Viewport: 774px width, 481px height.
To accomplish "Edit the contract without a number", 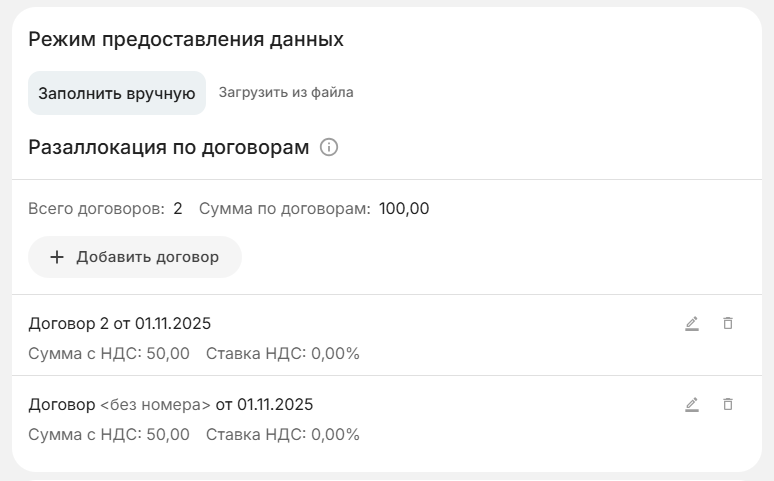I will tap(691, 404).
